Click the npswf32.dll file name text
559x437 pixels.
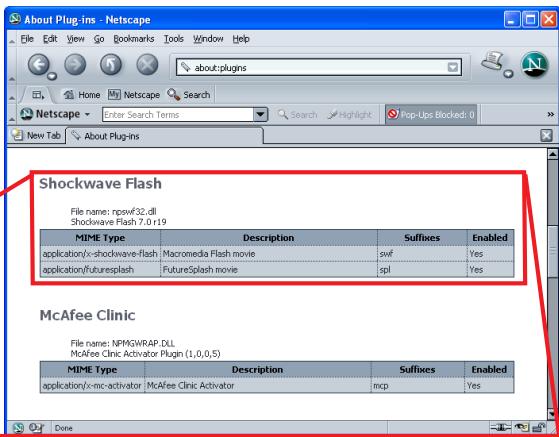pyautogui.click(x=134, y=211)
